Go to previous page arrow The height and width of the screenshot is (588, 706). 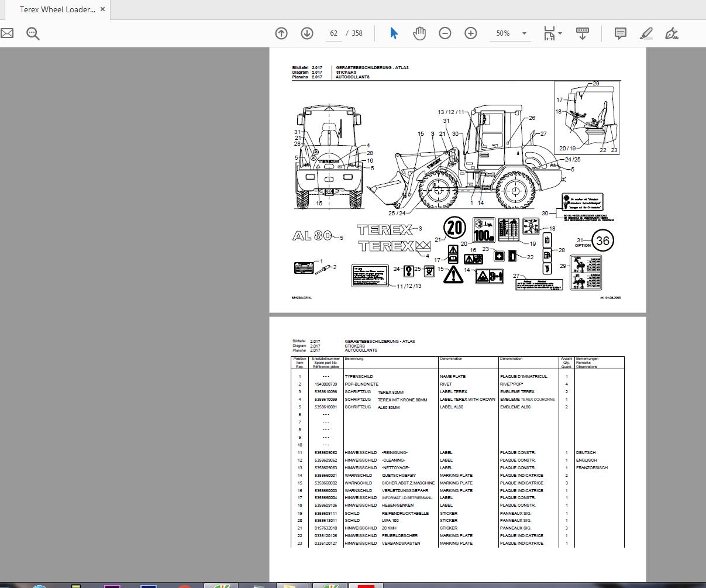(x=281, y=33)
